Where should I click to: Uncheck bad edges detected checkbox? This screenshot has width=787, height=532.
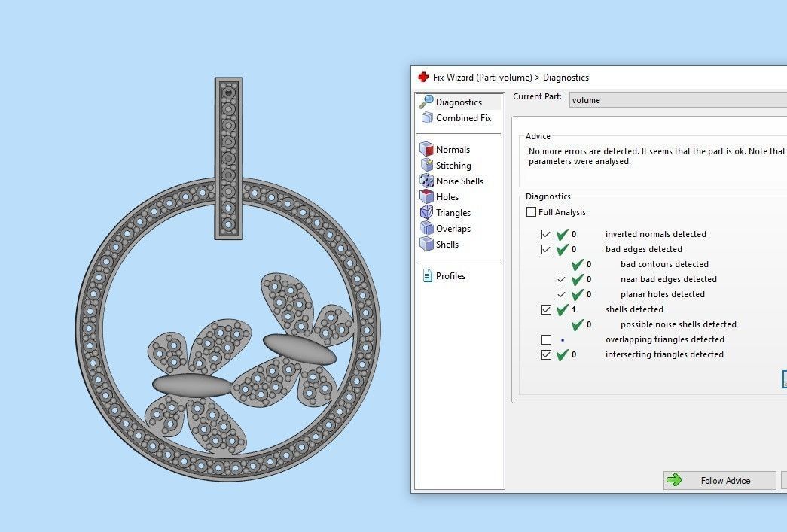[546, 249]
